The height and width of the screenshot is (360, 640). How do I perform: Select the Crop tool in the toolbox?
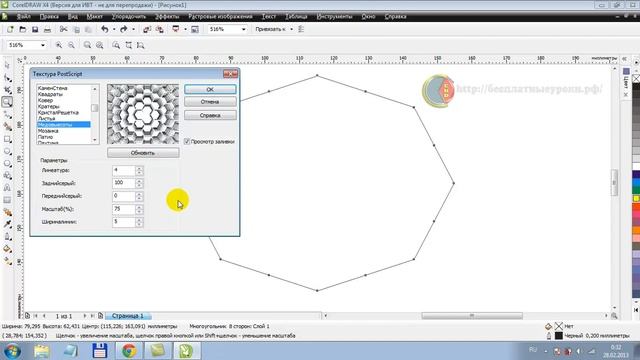(x=7, y=90)
